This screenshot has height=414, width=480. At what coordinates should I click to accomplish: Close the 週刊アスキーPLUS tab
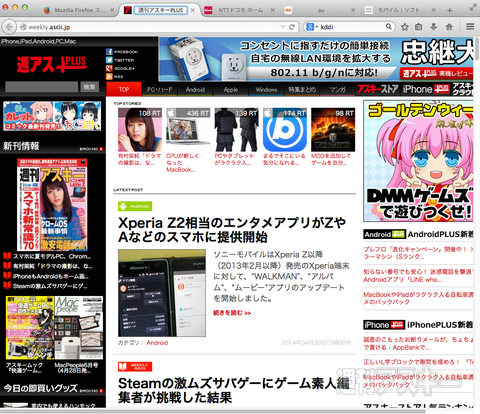click(192, 10)
